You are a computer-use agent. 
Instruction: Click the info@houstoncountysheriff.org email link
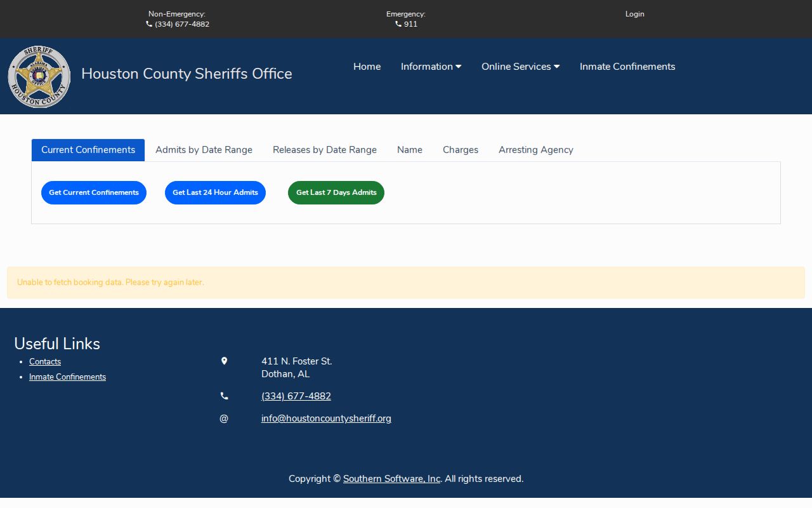326,418
